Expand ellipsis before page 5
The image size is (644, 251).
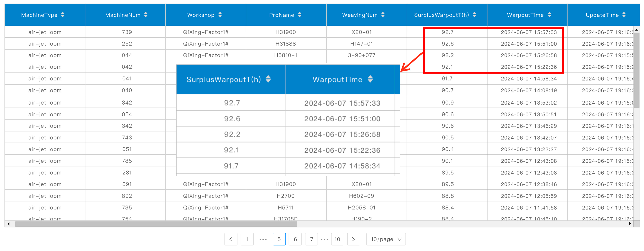263,239
